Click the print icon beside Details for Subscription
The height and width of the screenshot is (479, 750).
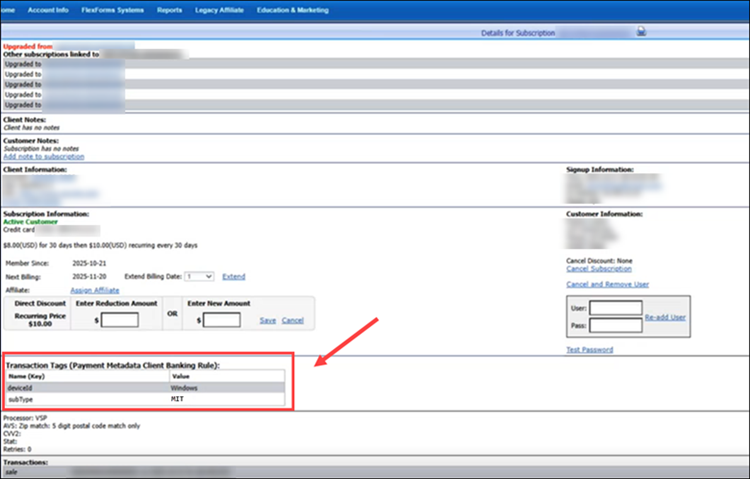coord(641,32)
